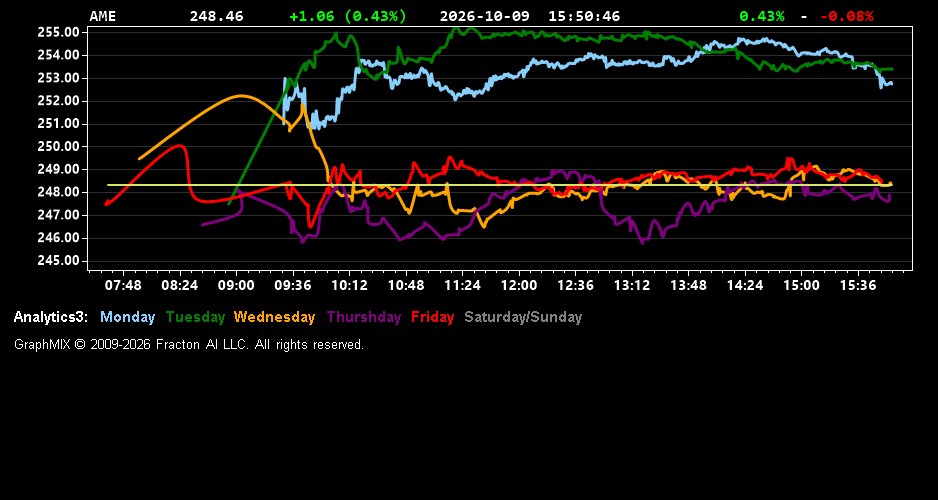This screenshot has height=500, width=938.
Task: Click the 13:12 time axis label
Action: (x=632, y=285)
